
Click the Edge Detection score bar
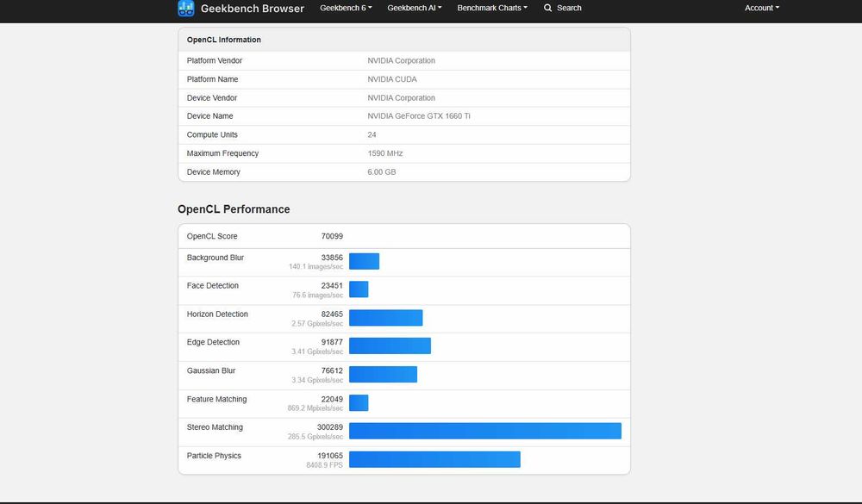coord(390,345)
